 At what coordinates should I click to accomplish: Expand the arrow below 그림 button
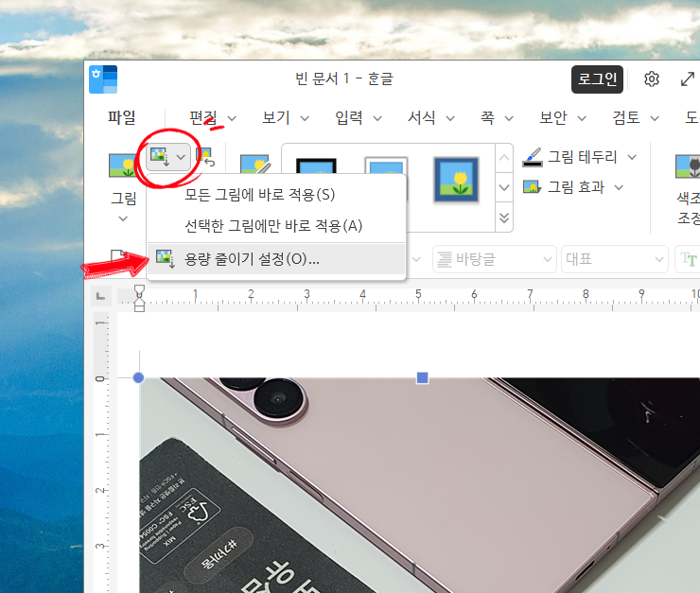(123, 218)
